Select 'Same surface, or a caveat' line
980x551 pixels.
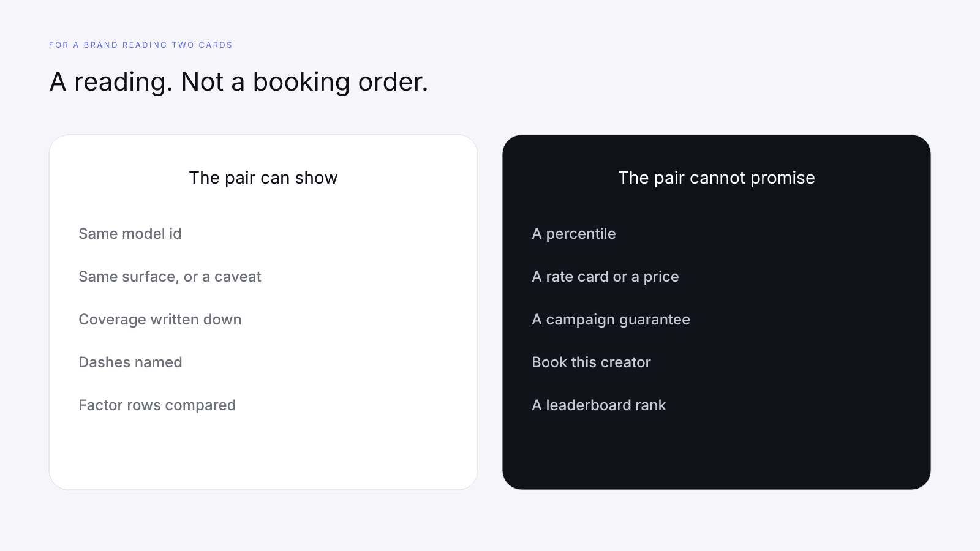pyautogui.click(x=170, y=277)
